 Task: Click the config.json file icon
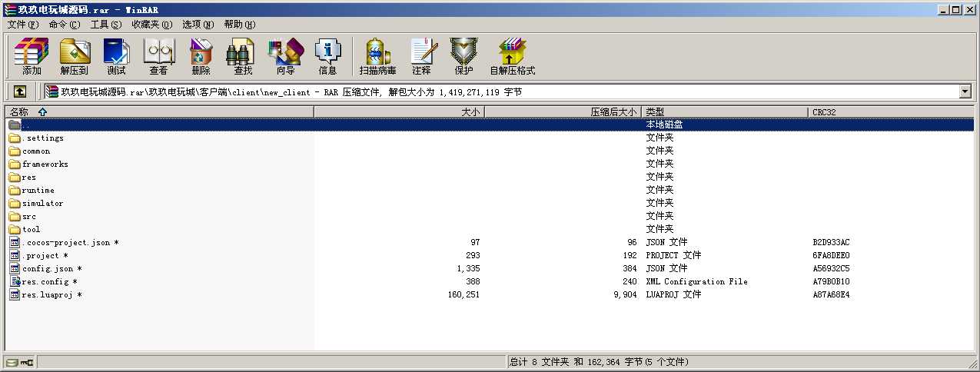(15, 269)
